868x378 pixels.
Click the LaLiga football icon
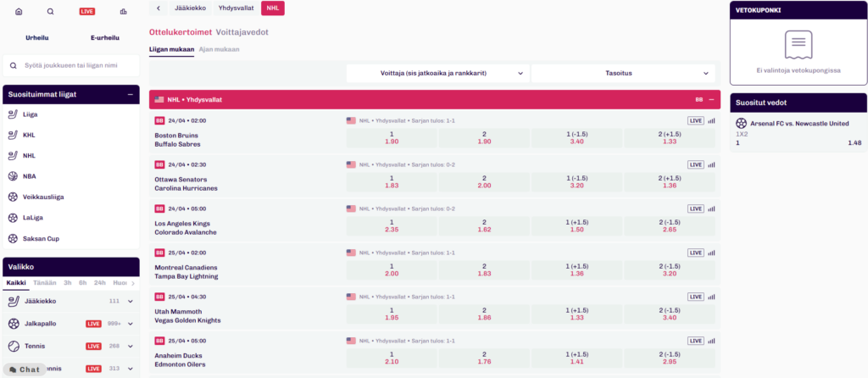pyautogui.click(x=14, y=218)
